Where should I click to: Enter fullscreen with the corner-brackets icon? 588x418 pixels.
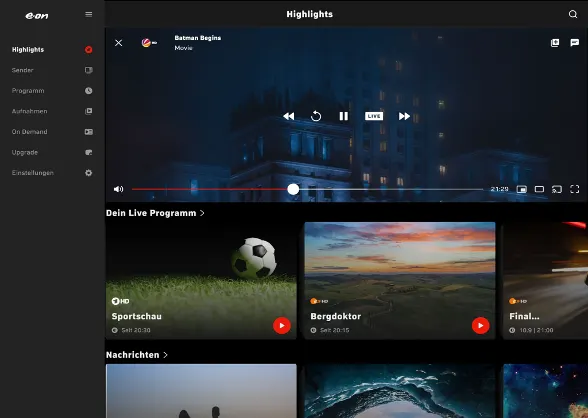point(574,189)
